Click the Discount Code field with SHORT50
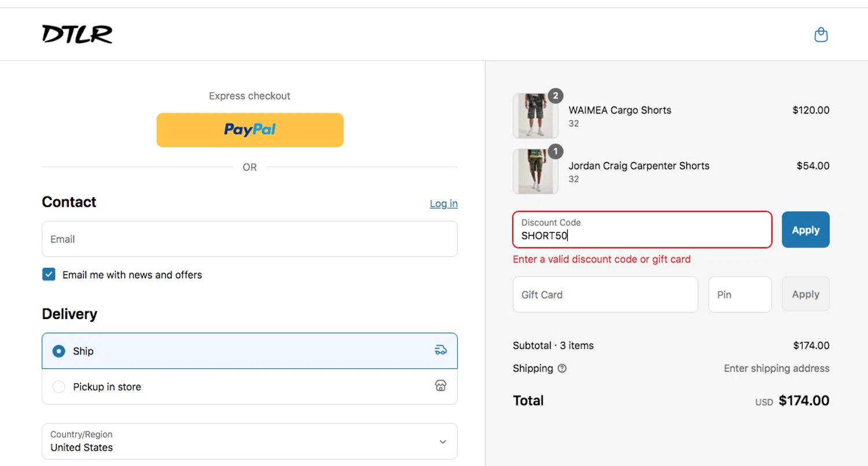 [642, 230]
